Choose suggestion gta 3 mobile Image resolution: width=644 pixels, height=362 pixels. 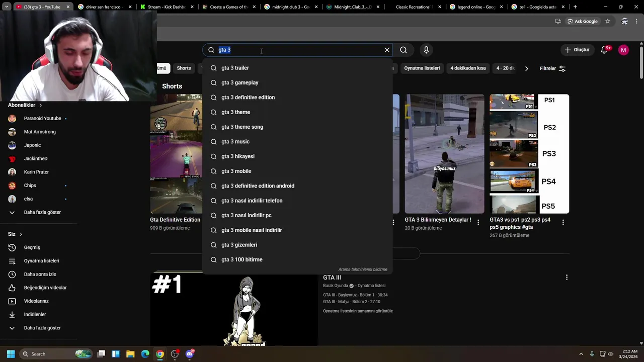click(297, 171)
